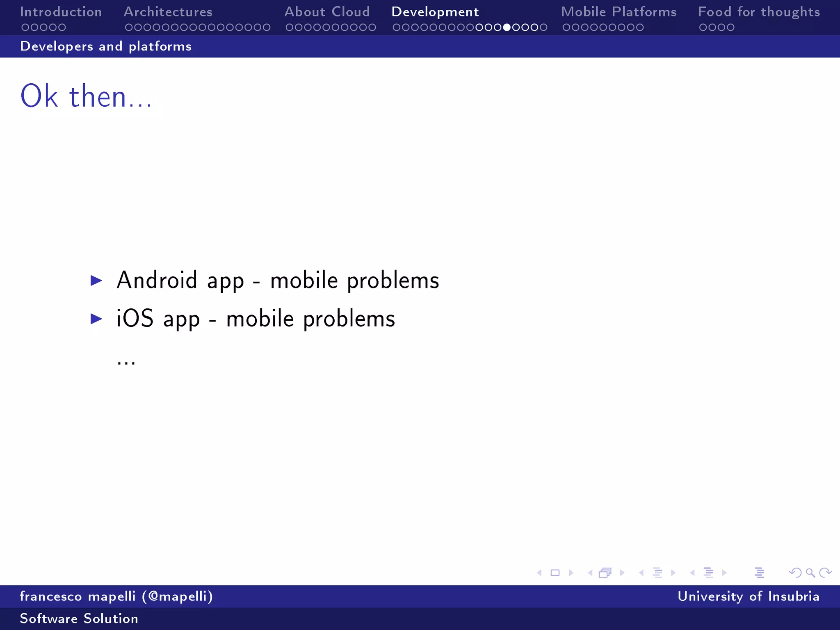Select first slide circle under Food for thoughts
This screenshot has width=840, height=630.
pos(703,27)
